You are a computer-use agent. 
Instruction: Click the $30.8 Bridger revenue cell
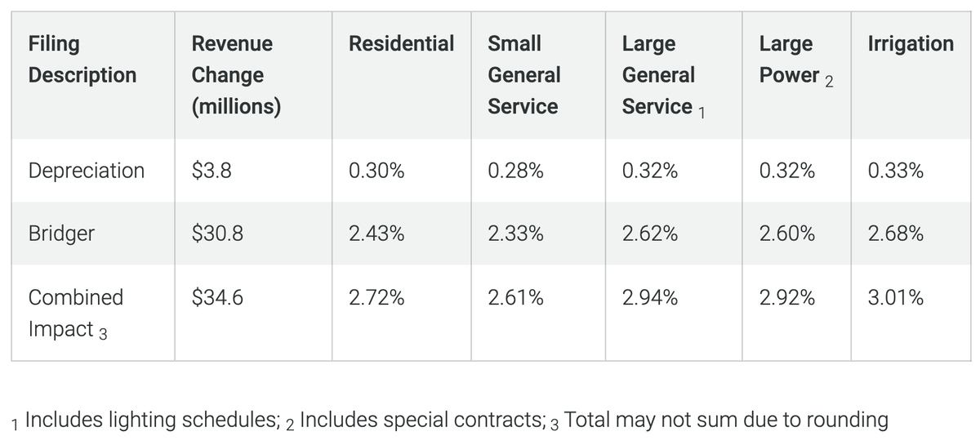pyautogui.click(x=217, y=234)
